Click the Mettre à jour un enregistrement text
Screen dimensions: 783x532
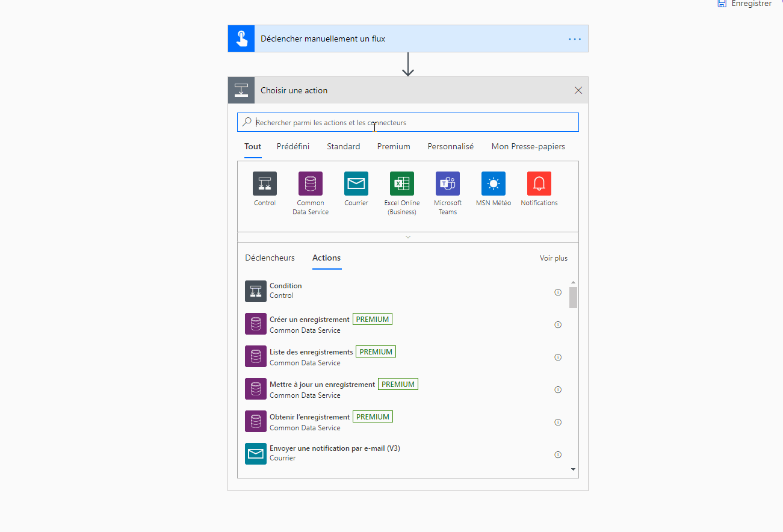322,385
